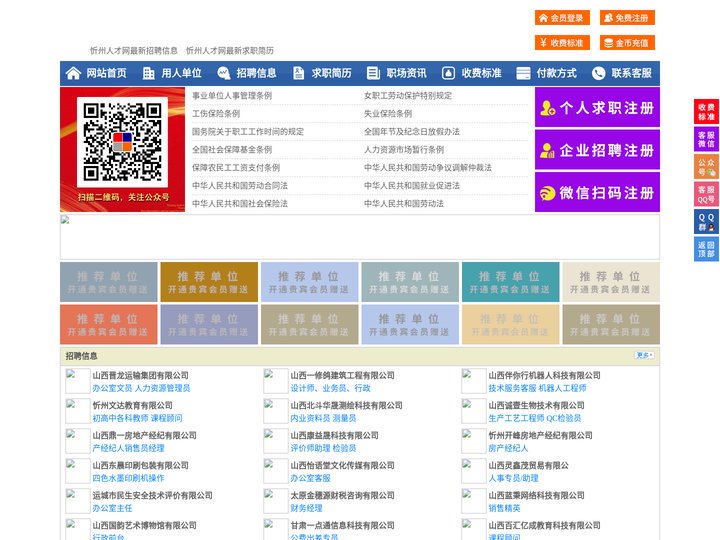Open 山西一修鸽建筑工程有限公司 listing
Viewport: 720px width, 540px height.
343,375
